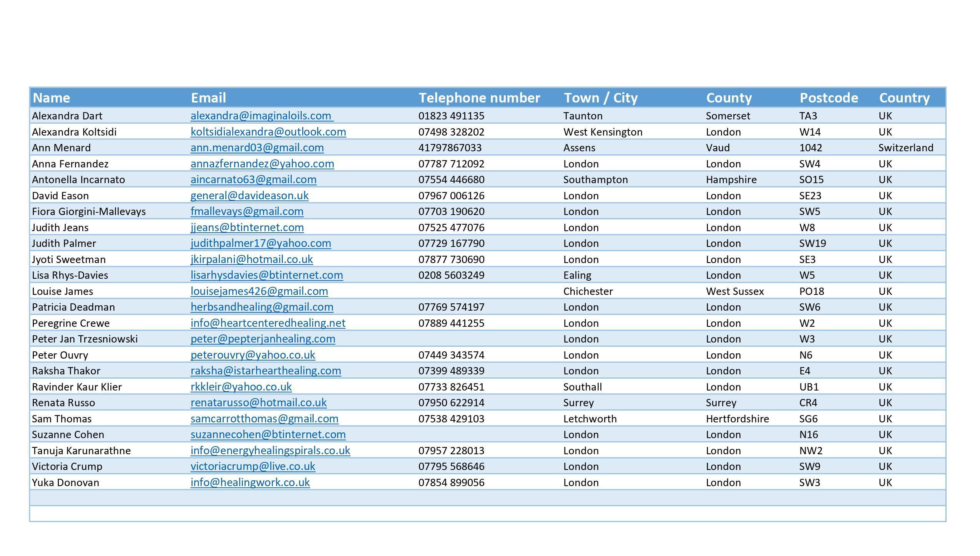Click the county Hampshire
980x556 pixels.
pos(731,179)
